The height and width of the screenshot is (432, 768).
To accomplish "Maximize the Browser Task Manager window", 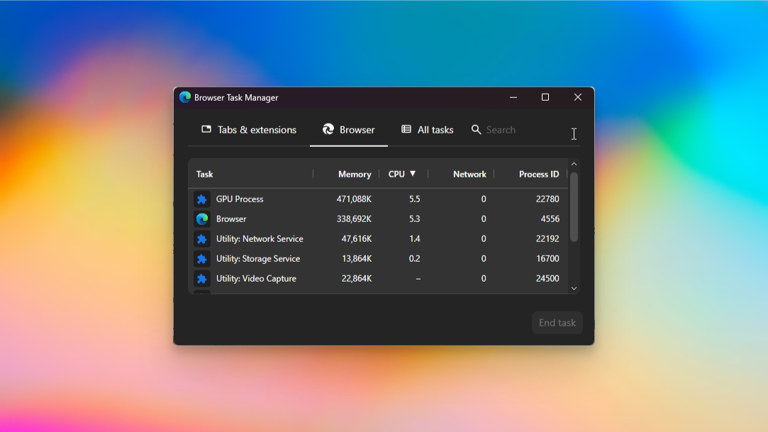I will (545, 98).
